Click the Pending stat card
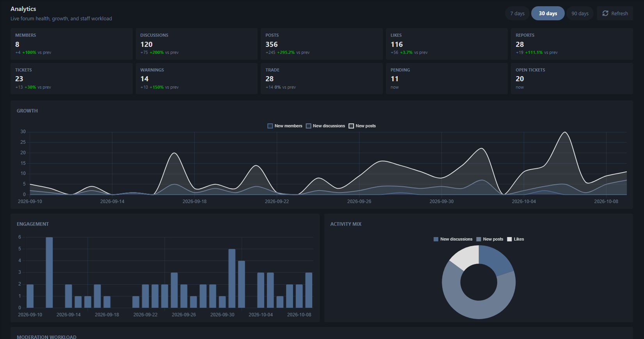 coord(447,79)
